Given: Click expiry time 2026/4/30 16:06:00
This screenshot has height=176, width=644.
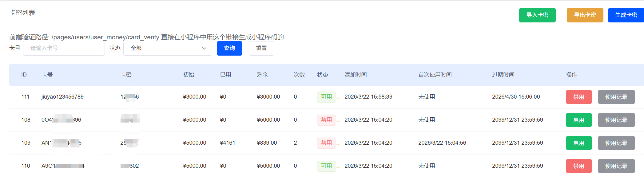Looking at the screenshot, I should click(516, 97).
